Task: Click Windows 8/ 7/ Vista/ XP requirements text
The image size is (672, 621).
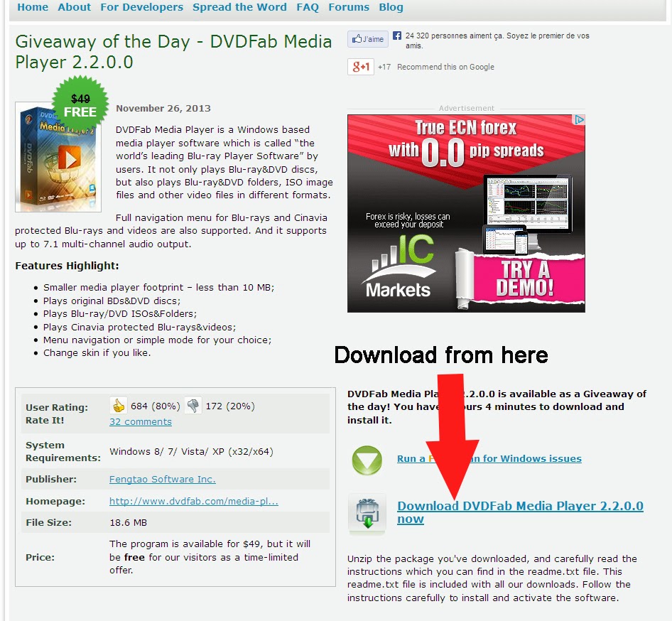Action: click(191, 452)
